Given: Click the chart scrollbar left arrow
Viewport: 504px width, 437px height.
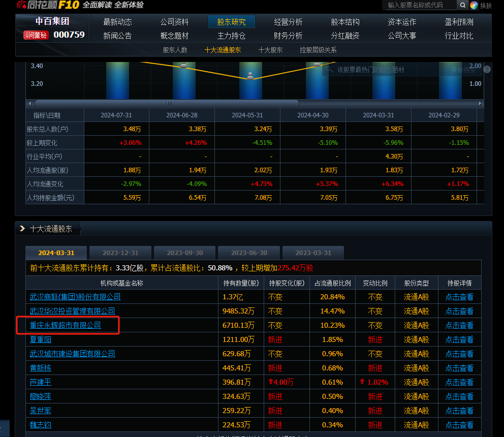Looking at the screenshot, I should (x=30, y=104).
